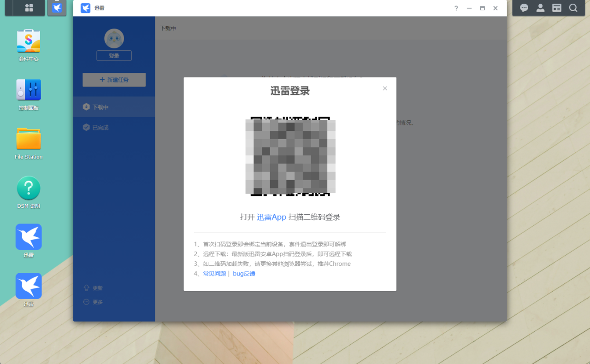Open the user account options icon
This screenshot has height=364, width=590.
coord(540,8)
